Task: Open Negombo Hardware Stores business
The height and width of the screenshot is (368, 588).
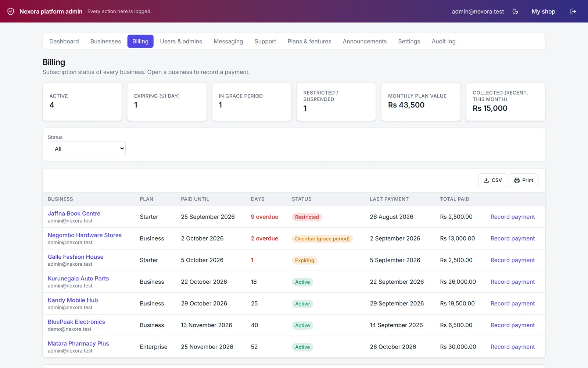Action: pyautogui.click(x=85, y=235)
